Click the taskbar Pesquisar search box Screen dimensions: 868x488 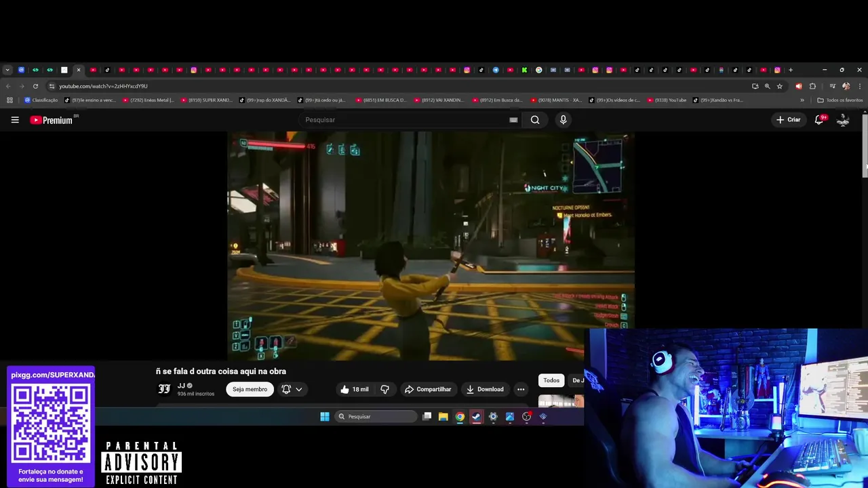pyautogui.click(x=376, y=417)
